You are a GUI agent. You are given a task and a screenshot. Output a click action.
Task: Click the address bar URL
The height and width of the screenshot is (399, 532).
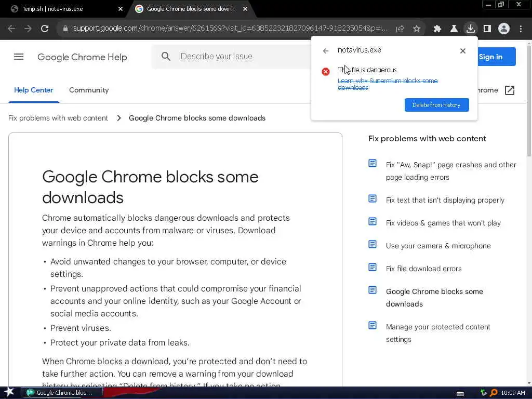coord(230,29)
